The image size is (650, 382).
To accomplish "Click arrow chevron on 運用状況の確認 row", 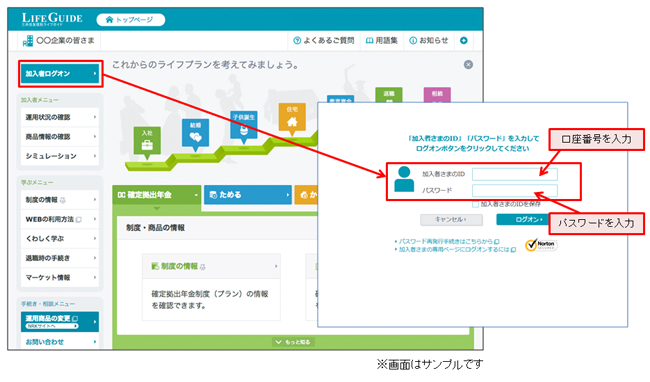I will (x=95, y=117).
